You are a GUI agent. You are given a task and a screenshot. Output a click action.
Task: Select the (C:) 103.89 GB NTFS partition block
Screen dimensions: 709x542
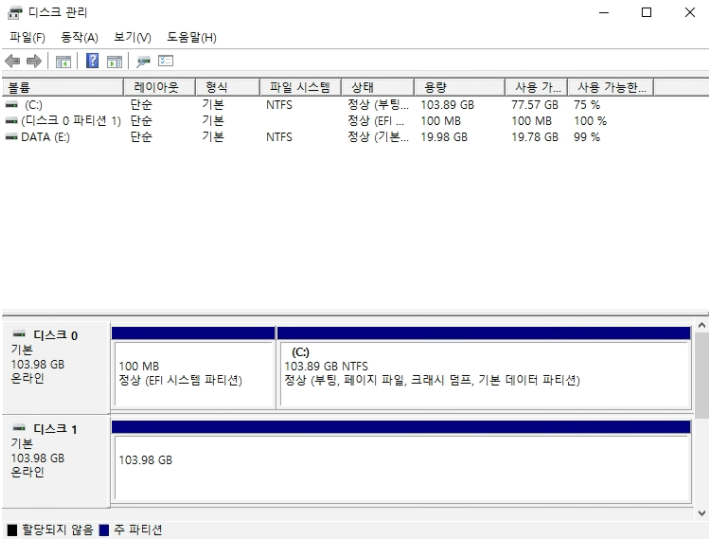tap(484, 368)
